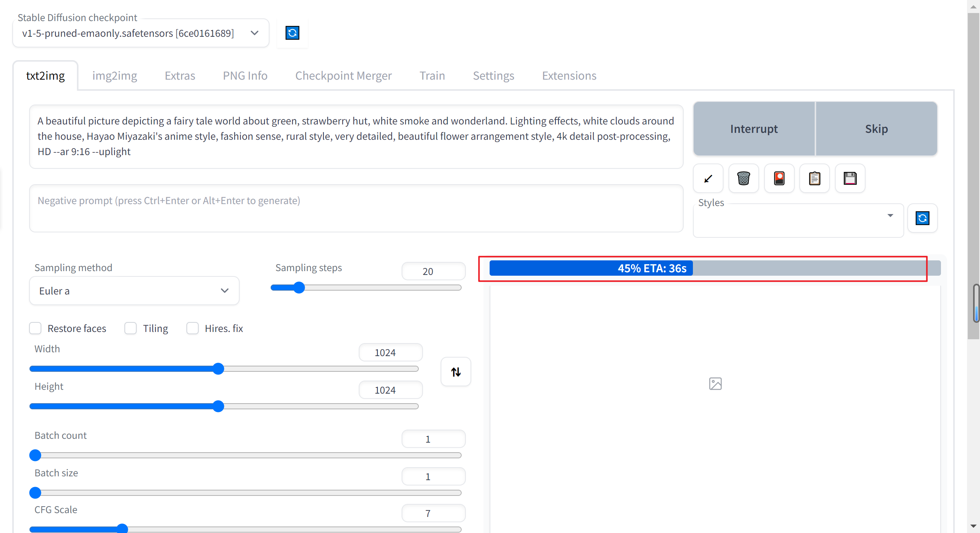Click the scrollbar down arrow
This screenshot has height=533, width=980.
pos(973,526)
